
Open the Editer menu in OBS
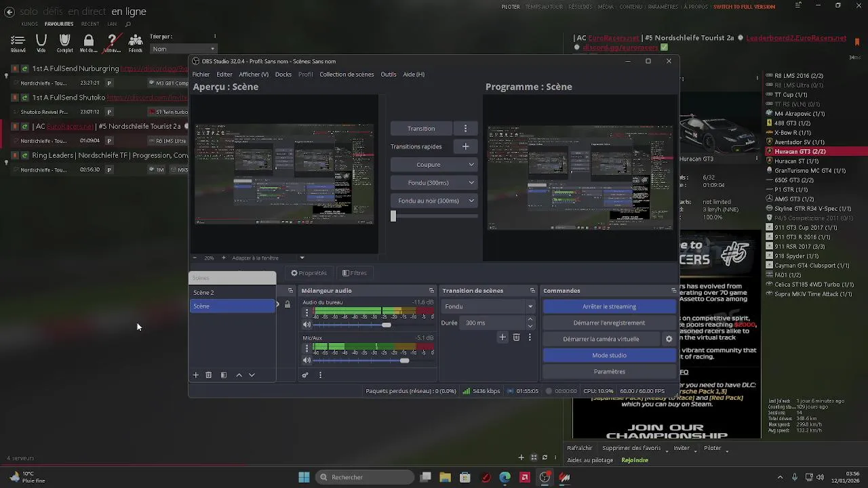coord(224,75)
